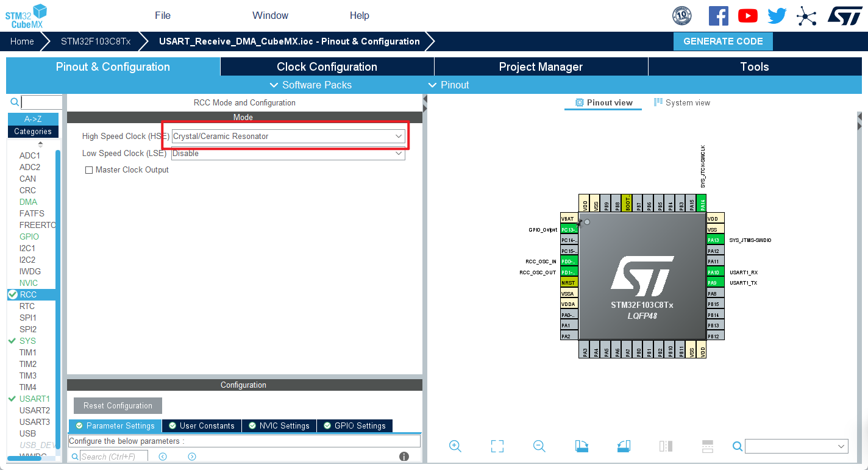Select SYS in the peripheral list
Image resolution: width=868 pixels, height=470 pixels.
tap(27, 341)
